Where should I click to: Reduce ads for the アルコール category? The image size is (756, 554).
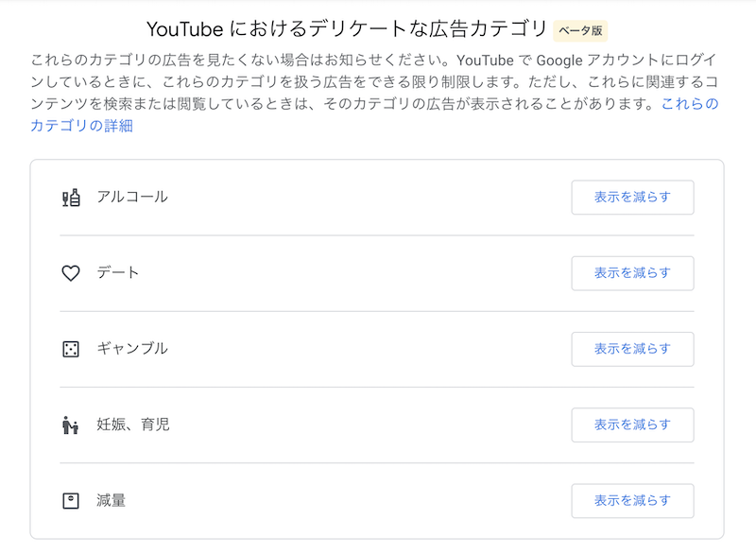pos(632,198)
